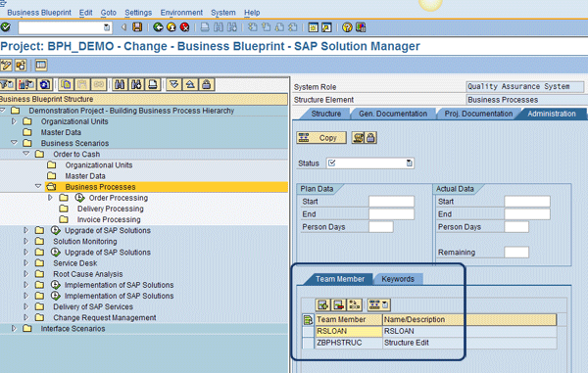Switch to the Structure tab

326,114
